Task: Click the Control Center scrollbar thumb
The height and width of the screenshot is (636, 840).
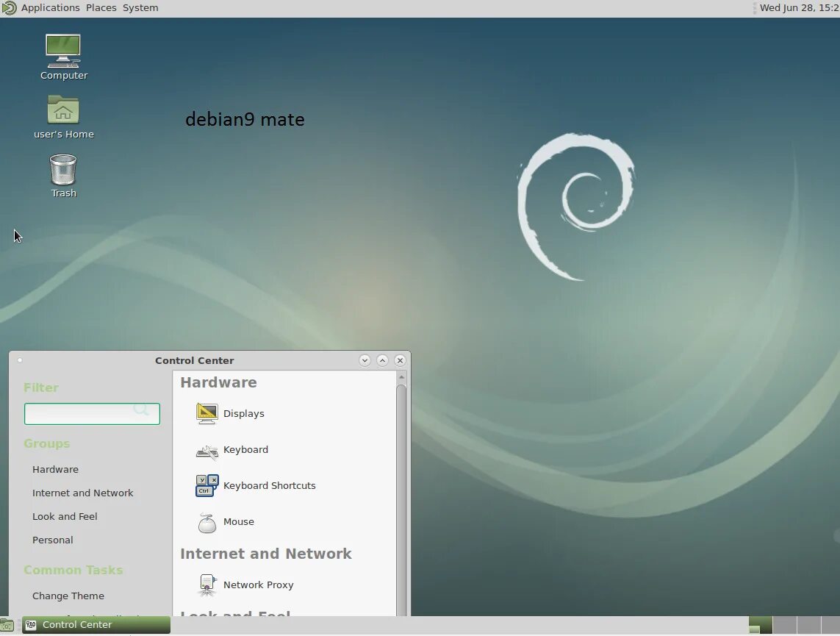Action: (x=401, y=499)
